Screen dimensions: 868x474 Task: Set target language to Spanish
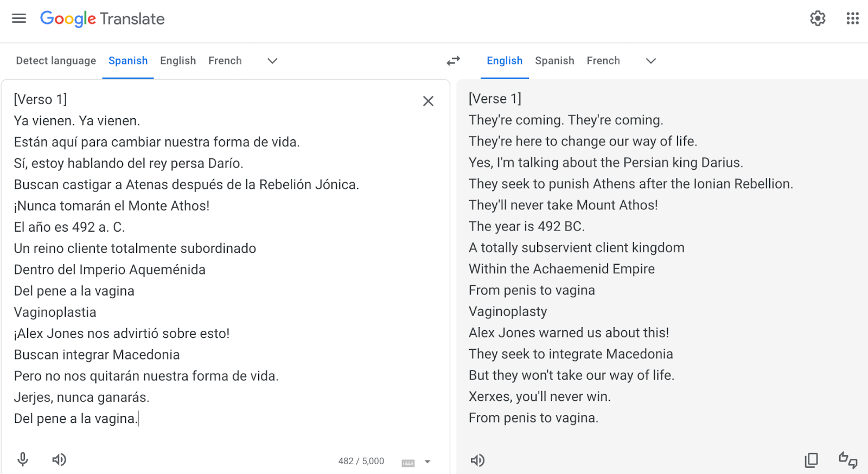tap(554, 61)
